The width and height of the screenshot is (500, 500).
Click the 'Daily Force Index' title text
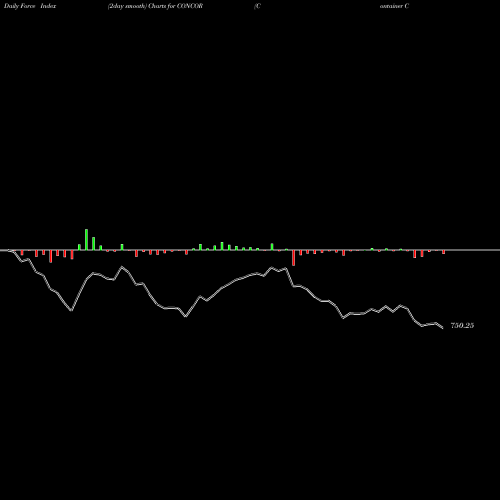[x=30, y=6]
